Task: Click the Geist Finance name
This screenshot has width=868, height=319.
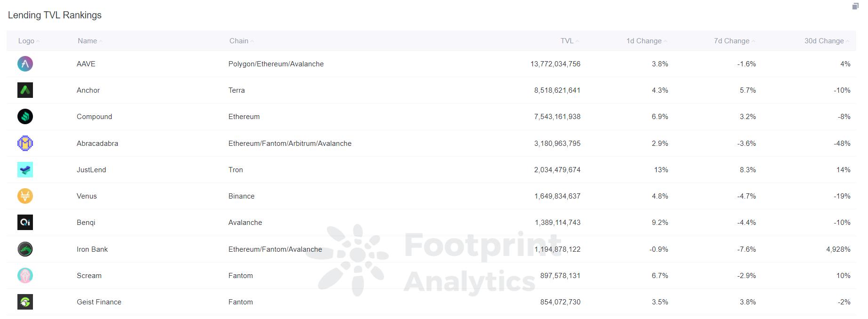Action: [x=99, y=302]
